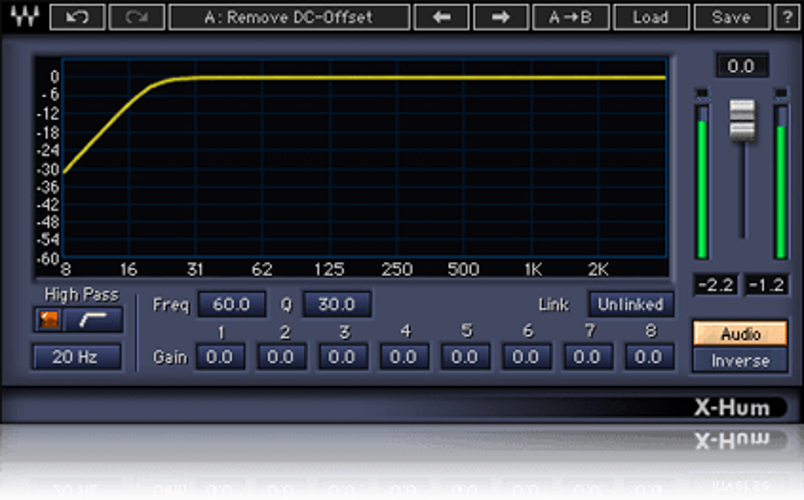Image resolution: width=804 pixels, height=500 pixels.
Task: Switch monitoring to Inverse mode
Action: click(740, 361)
